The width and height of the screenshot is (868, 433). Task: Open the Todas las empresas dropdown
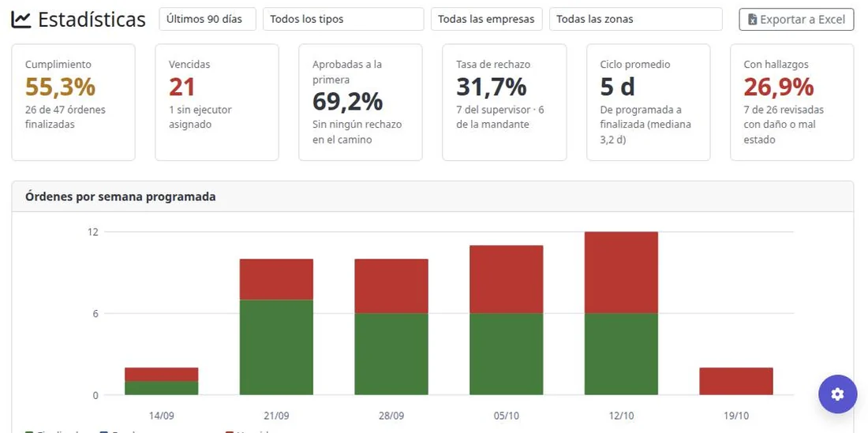coord(487,19)
